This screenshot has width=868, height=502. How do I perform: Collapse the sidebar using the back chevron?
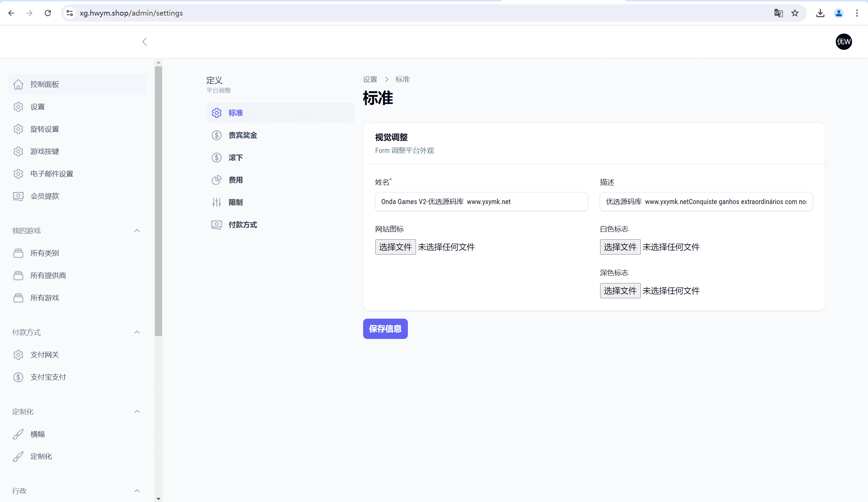tap(145, 42)
